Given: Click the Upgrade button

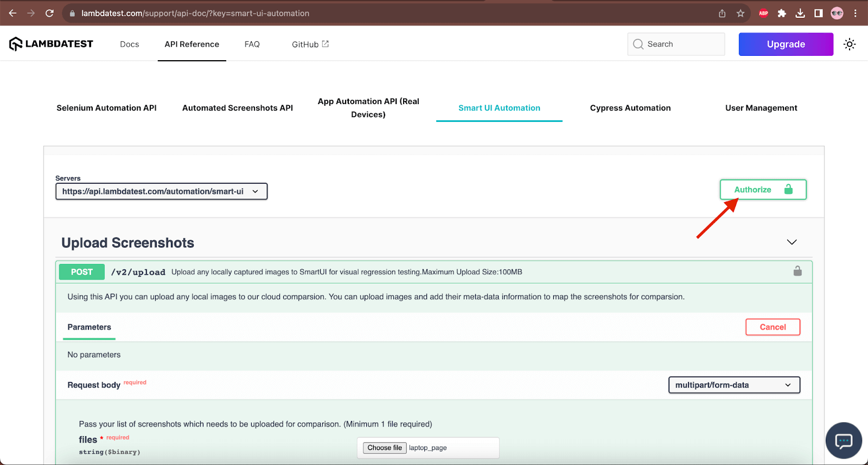Looking at the screenshot, I should pos(786,44).
